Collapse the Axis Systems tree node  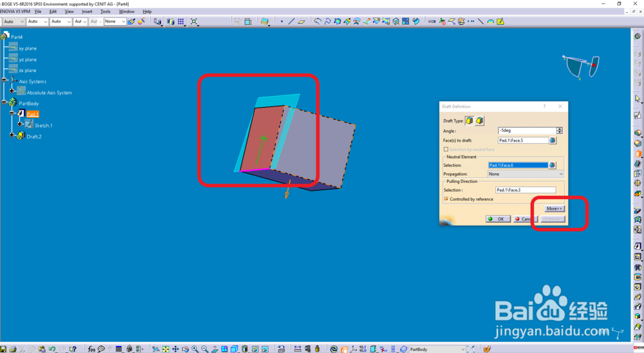[5, 80]
